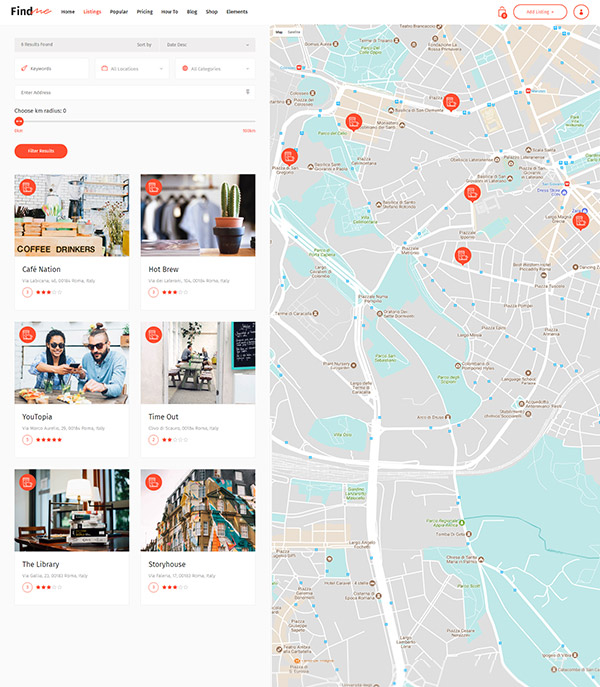
Task: Switch the map to Satellite view
Action: (294, 32)
